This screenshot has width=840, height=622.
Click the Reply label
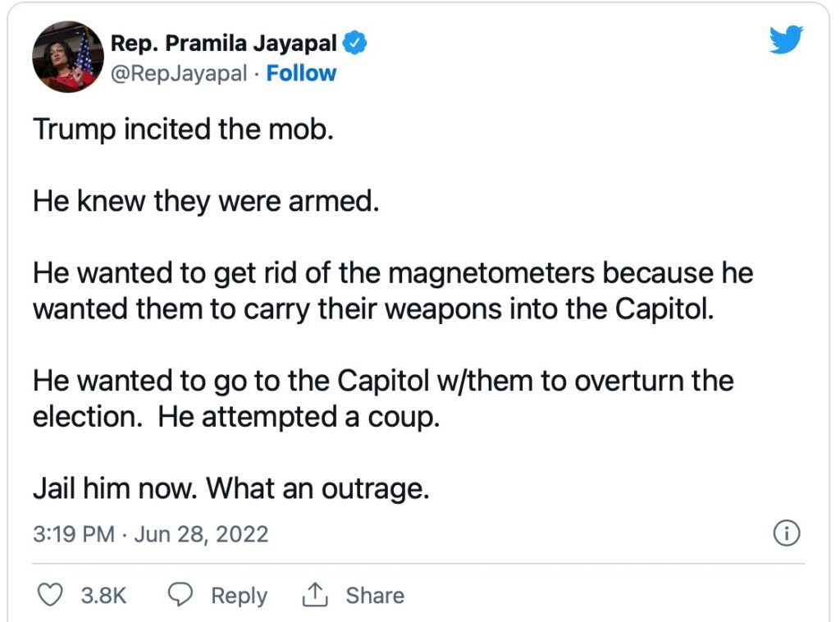tap(239, 596)
